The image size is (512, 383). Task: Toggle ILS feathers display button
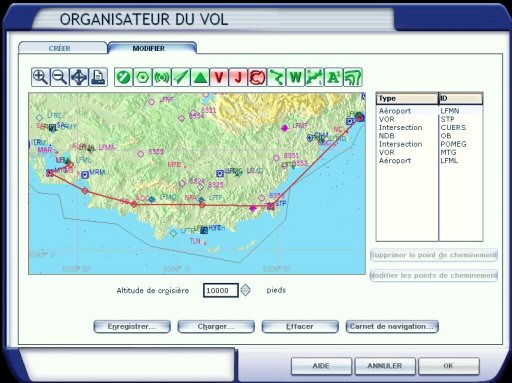(x=181, y=77)
